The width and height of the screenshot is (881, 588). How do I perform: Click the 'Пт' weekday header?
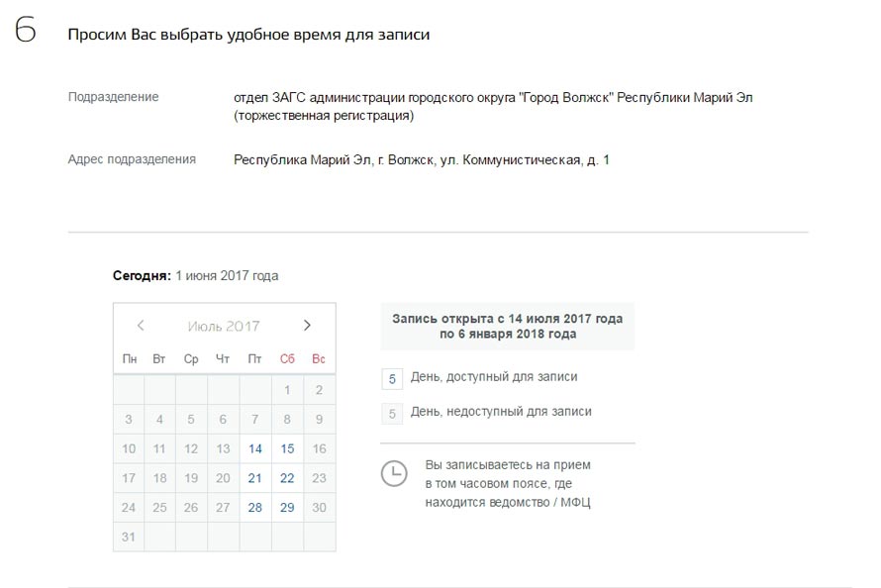(x=254, y=359)
